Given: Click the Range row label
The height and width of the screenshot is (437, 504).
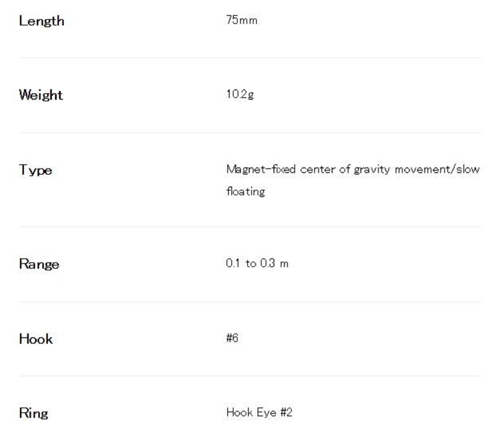Looking at the screenshot, I should 39,264.
